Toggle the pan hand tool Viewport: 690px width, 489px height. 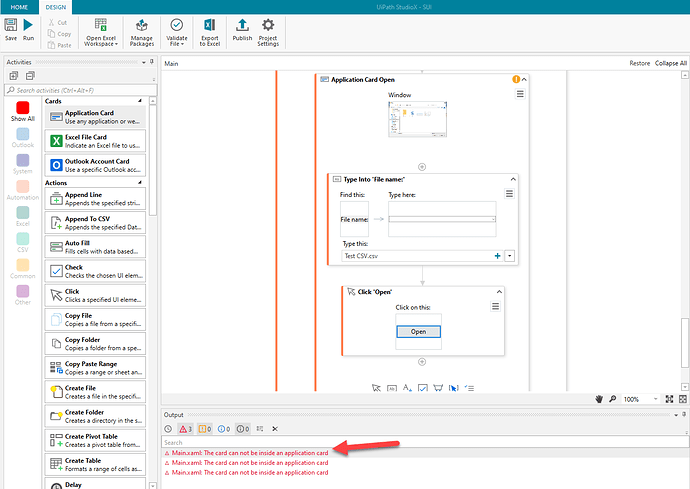click(x=599, y=399)
